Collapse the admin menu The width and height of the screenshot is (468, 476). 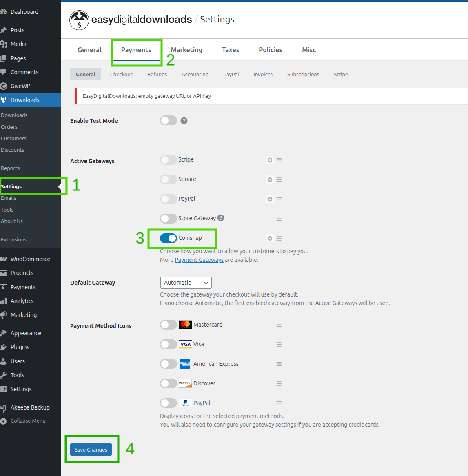click(29, 421)
